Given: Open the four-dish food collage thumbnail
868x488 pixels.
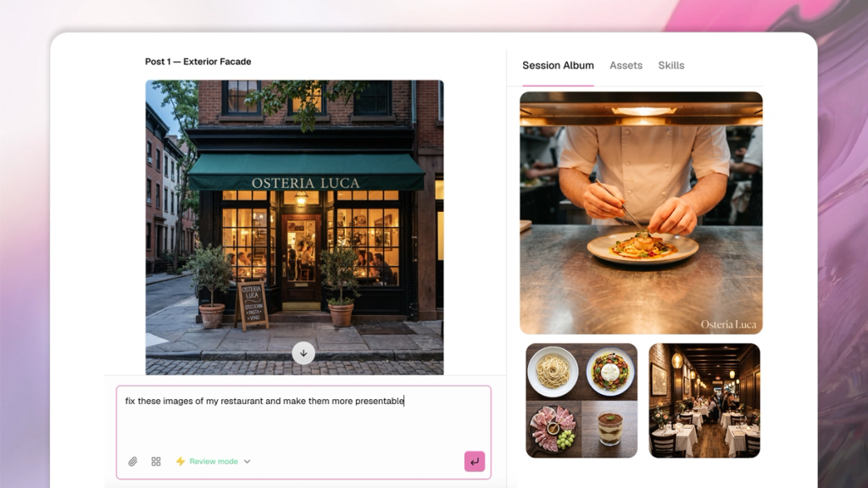Looking at the screenshot, I should (x=581, y=401).
